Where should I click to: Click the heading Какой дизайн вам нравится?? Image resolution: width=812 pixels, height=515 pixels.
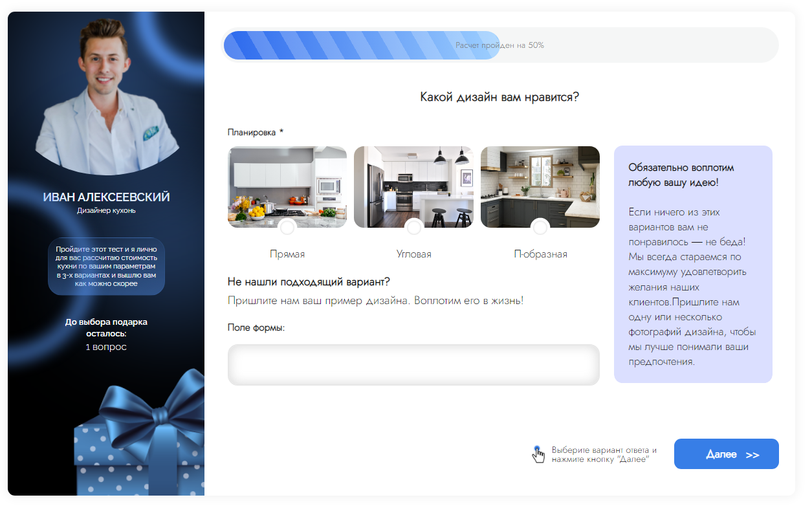(499, 97)
